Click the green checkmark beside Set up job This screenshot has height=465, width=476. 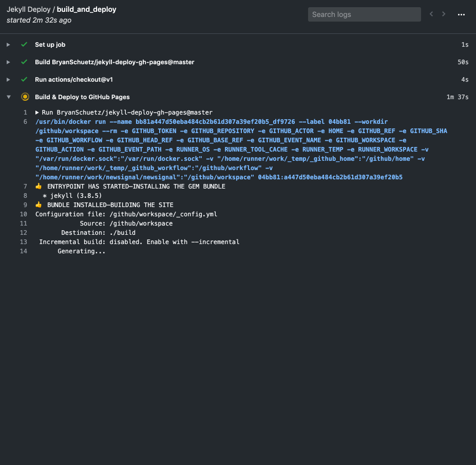tap(24, 45)
